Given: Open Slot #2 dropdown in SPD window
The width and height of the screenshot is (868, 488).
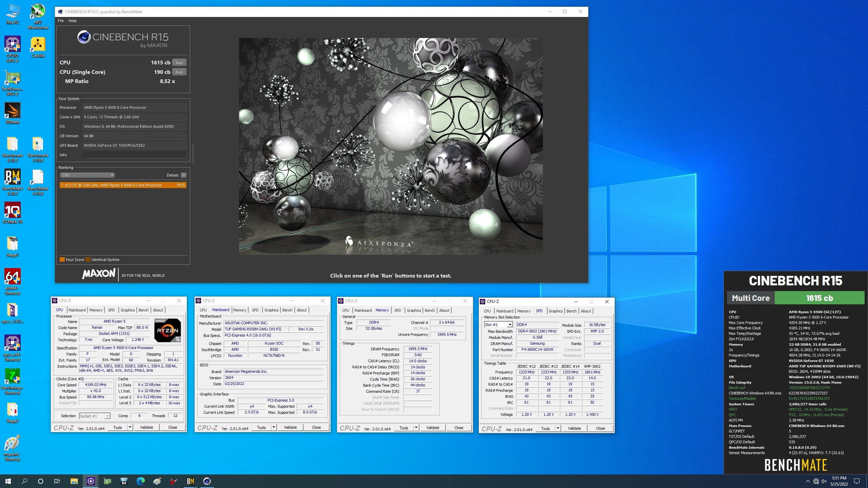Looking at the screenshot, I should pyautogui.click(x=498, y=325).
